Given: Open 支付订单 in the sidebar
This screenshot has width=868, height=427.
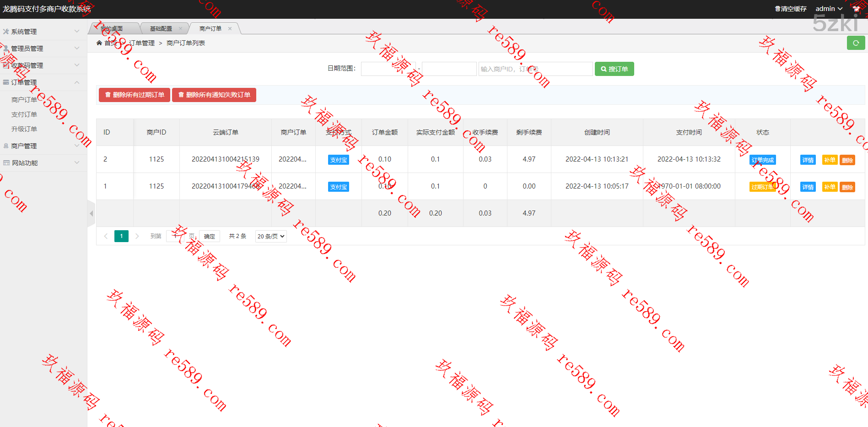Looking at the screenshot, I should [x=24, y=114].
